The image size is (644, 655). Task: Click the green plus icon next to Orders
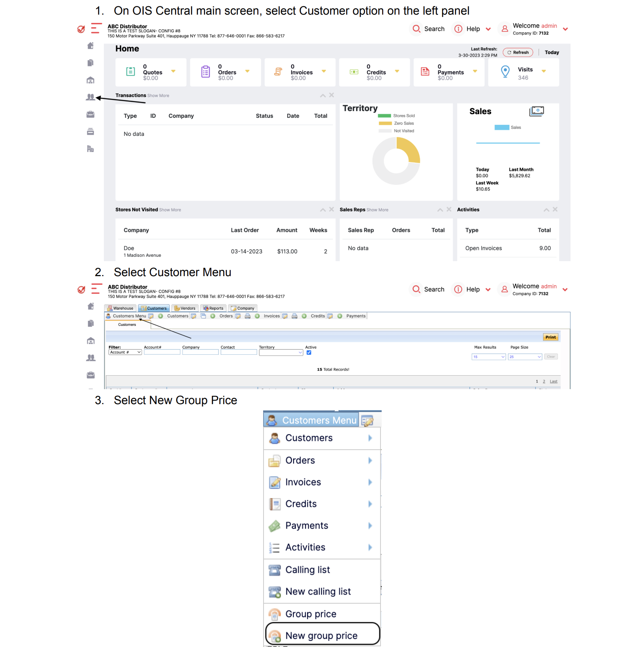[213, 316]
